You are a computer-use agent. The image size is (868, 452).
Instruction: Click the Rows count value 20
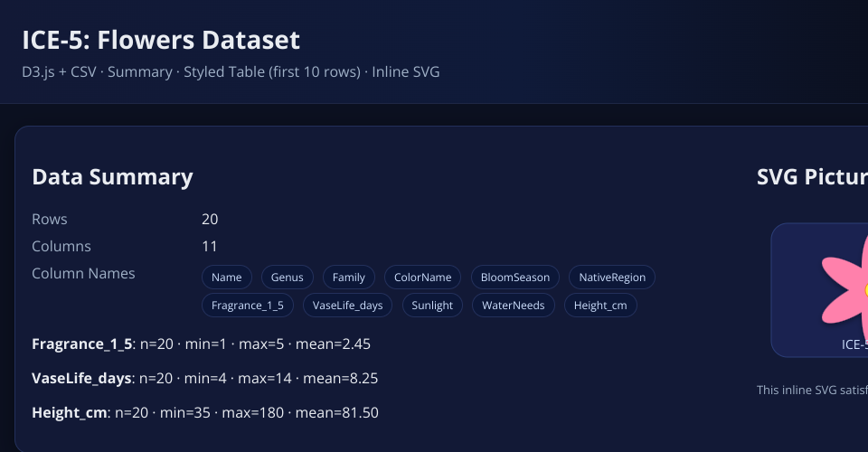click(210, 220)
